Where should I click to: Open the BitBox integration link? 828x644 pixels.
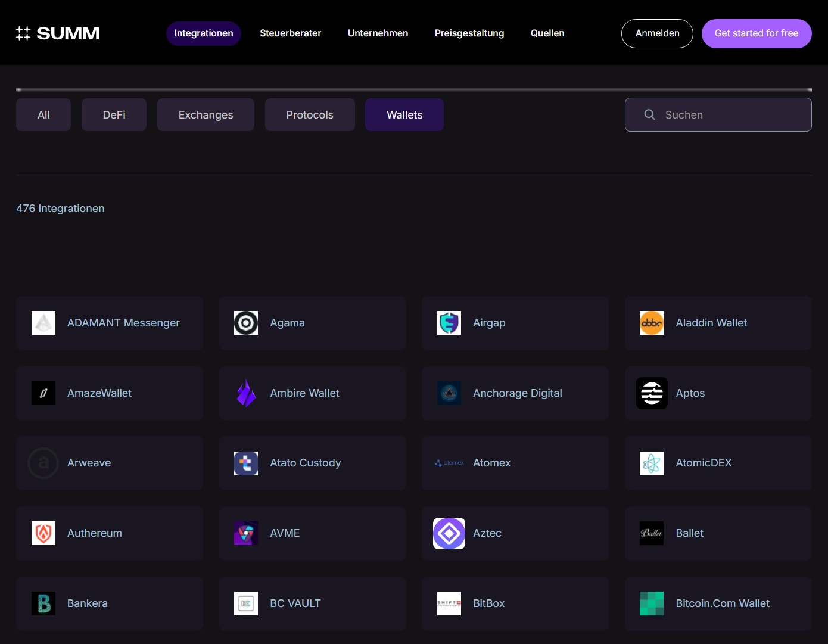pyautogui.click(x=515, y=603)
